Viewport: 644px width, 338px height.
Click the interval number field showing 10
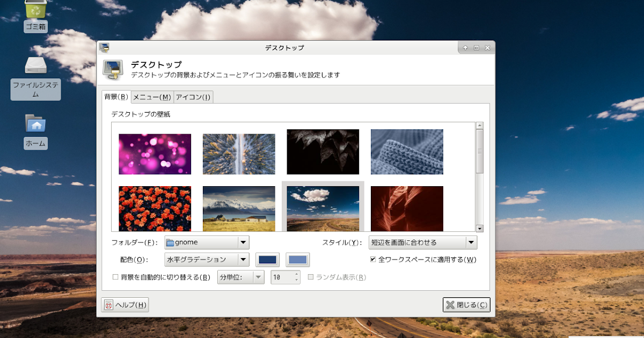tap(282, 277)
